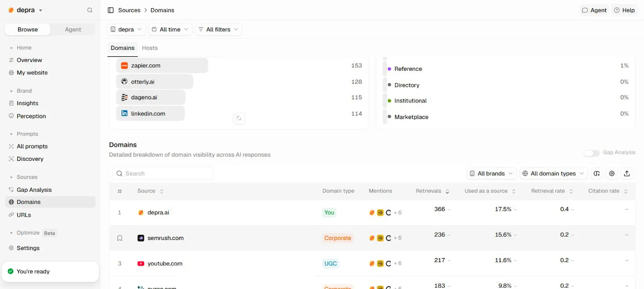
Task: Go to Insights page
Action: (27, 103)
